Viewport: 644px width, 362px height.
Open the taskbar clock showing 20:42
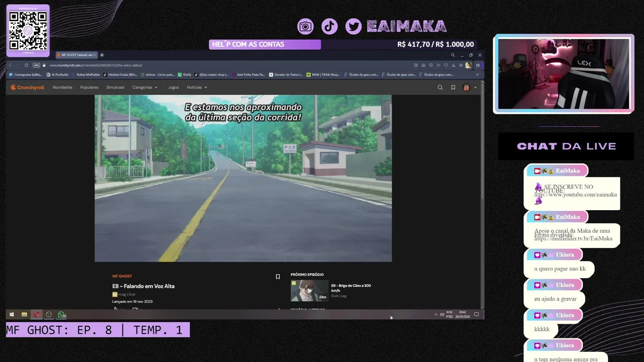463,314
